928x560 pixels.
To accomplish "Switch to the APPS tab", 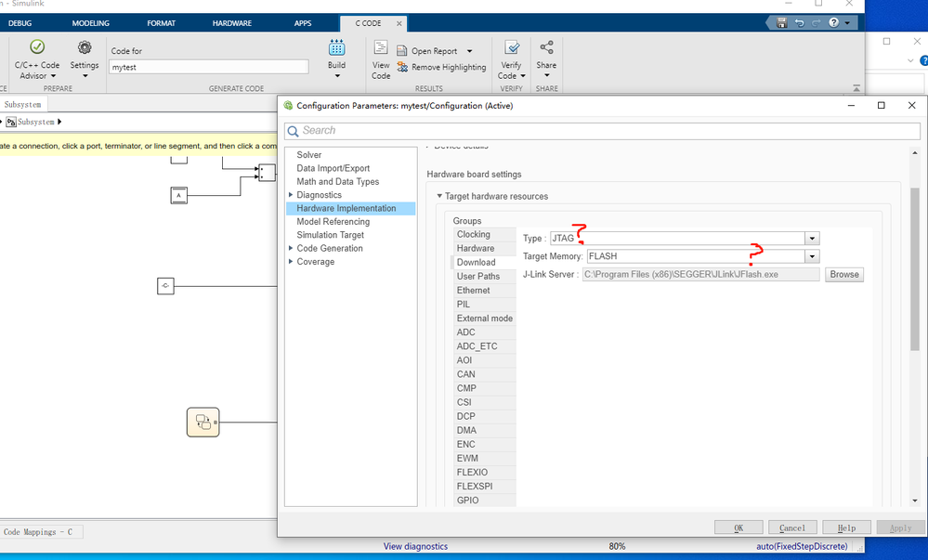I will pyautogui.click(x=303, y=23).
